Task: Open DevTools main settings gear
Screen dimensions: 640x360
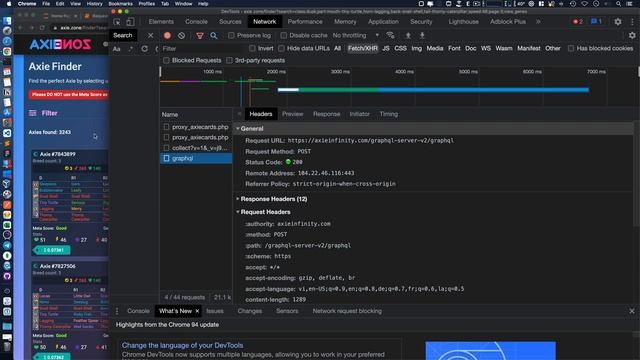Action: [x=618, y=22]
